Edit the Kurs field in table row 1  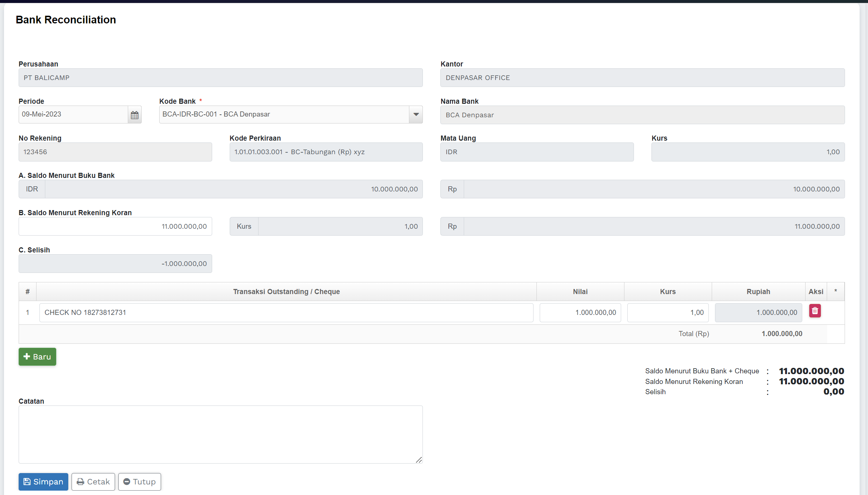point(668,313)
